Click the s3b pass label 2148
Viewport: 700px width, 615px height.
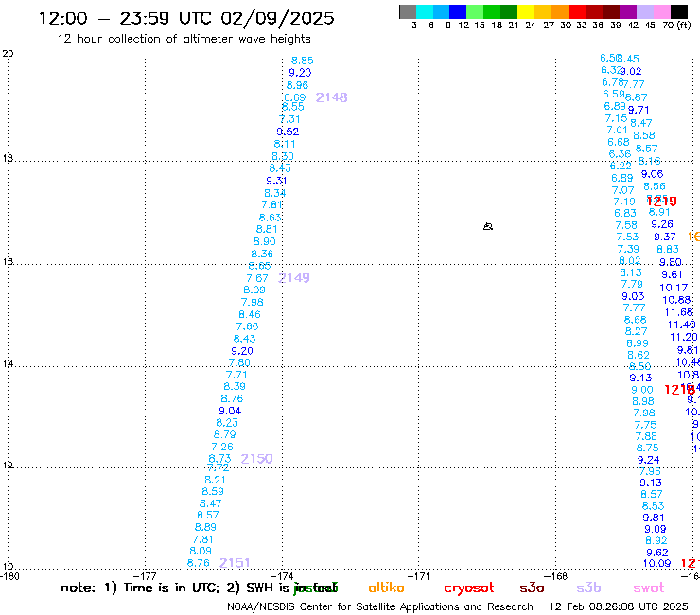pos(331,97)
